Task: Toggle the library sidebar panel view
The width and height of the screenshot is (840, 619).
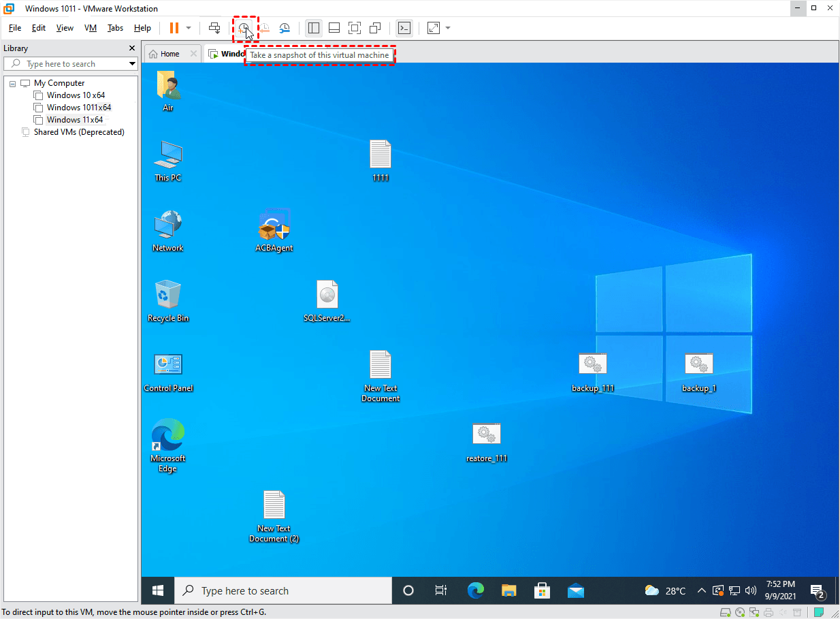Action: click(x=314, y=28)
